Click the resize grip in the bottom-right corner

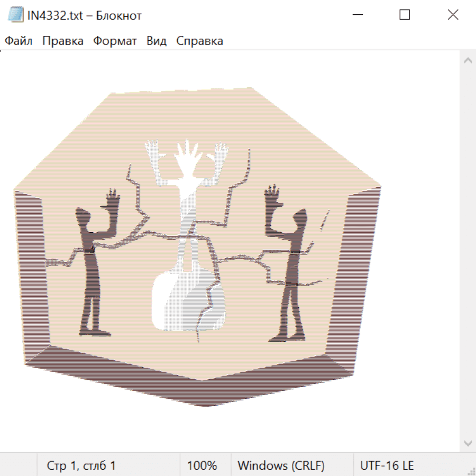[471, 471]
